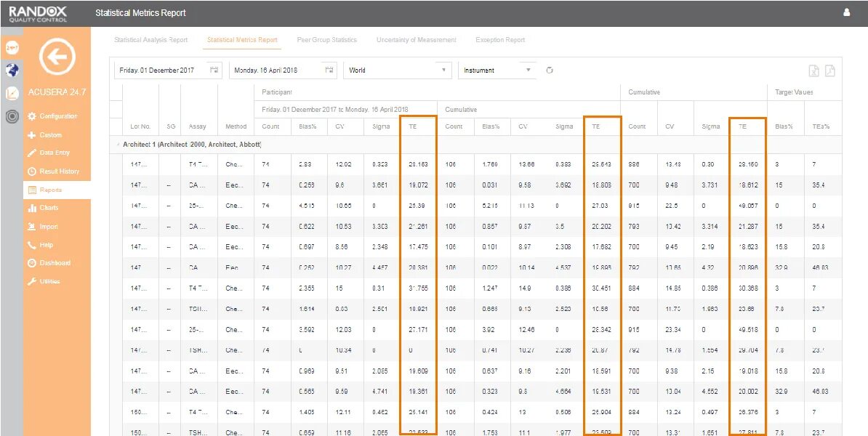The height and width of the screenshot is (436, 868).
Task: Collapse the Architect 1 group row
Action: pyautogui.click(x=117, y=145)
